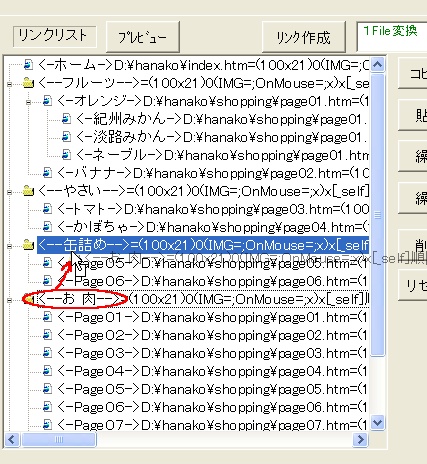Viewport: 427px width, 464px height.
Task: Click the horizontal scrollbar left arrow
Action: coord(12,439)
